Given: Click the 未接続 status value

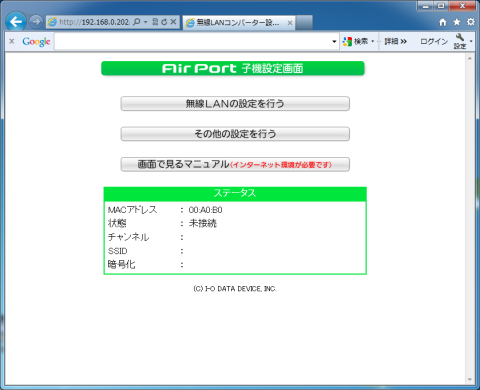Looking at the screenshot, I should (203, 223).
